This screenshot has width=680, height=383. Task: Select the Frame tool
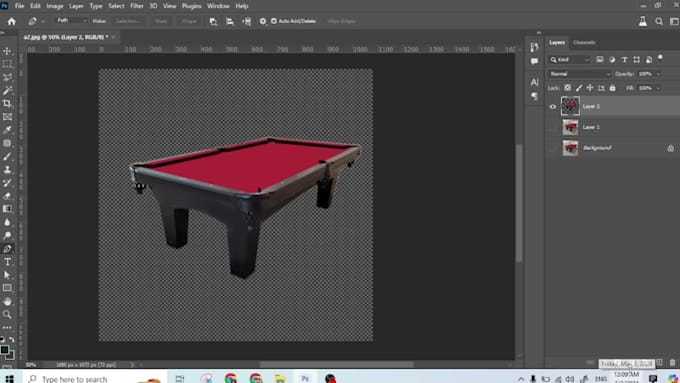7,117
